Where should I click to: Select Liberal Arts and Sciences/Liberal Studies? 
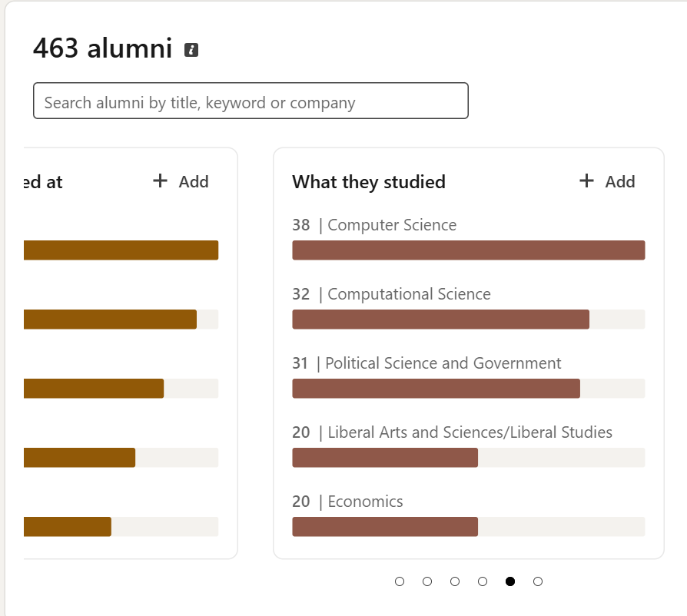[x=470, y=432]
